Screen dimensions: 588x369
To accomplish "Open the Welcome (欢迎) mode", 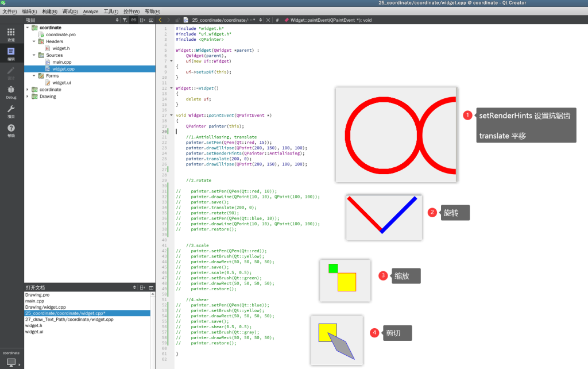I will [x=11, y=34].
